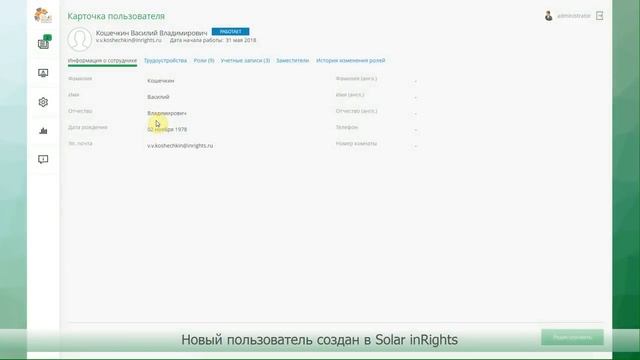Switch to Заместители tab
Image resolution: width=640 pixels, height=360 pixels.
point(293,60)
